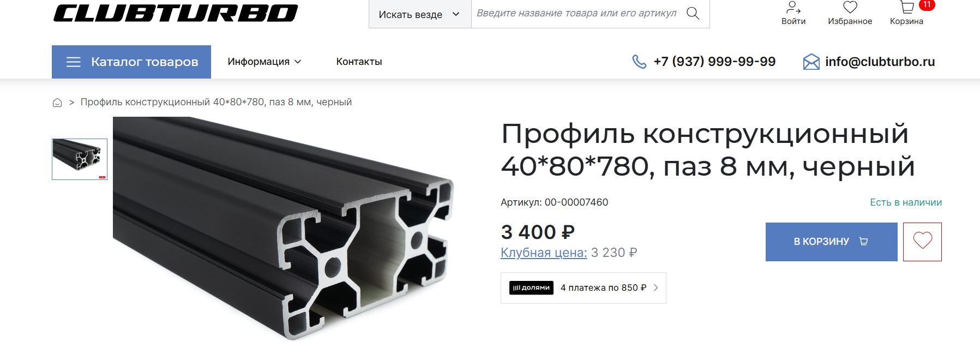Image resolution: width=980 pixels, height=360 pixels.
Task: Select the product thumbnail image
Action: tap(80, 159)
